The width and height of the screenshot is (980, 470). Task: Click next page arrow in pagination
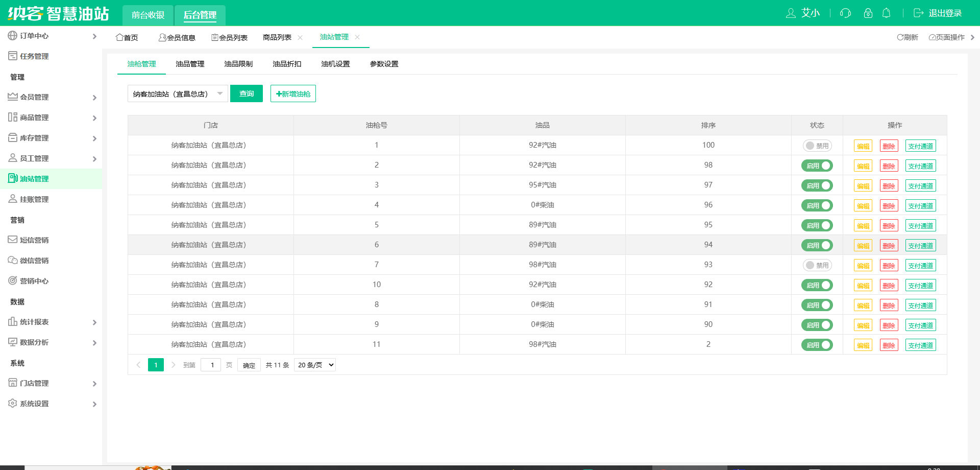tap(174, 365)
